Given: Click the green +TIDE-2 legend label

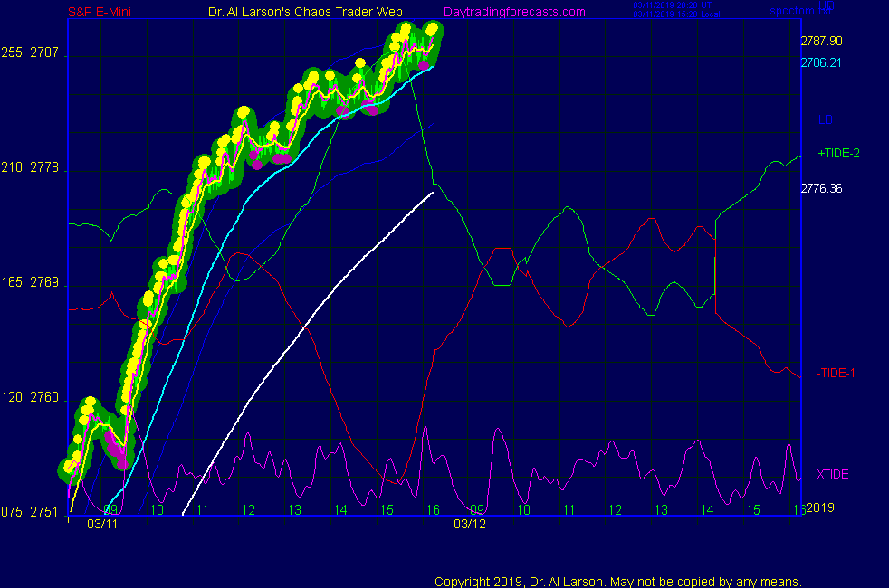Looking at the screenshot, I should pos(838,153).
